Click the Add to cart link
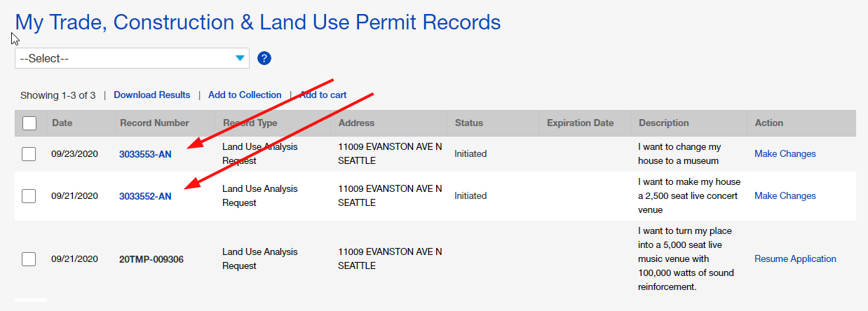 click(323, 95)
